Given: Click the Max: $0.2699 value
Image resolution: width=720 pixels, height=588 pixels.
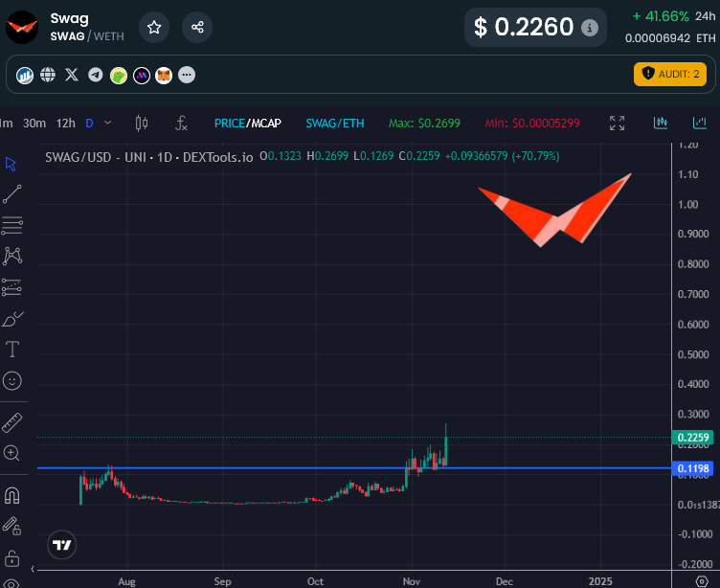Looking at the screenshot, I should coord(424,124).
